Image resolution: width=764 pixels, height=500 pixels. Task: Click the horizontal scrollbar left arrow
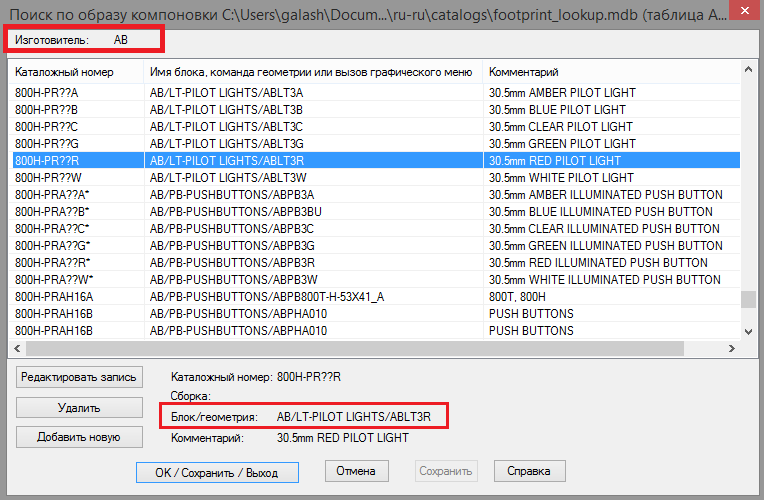coord(17,348)
